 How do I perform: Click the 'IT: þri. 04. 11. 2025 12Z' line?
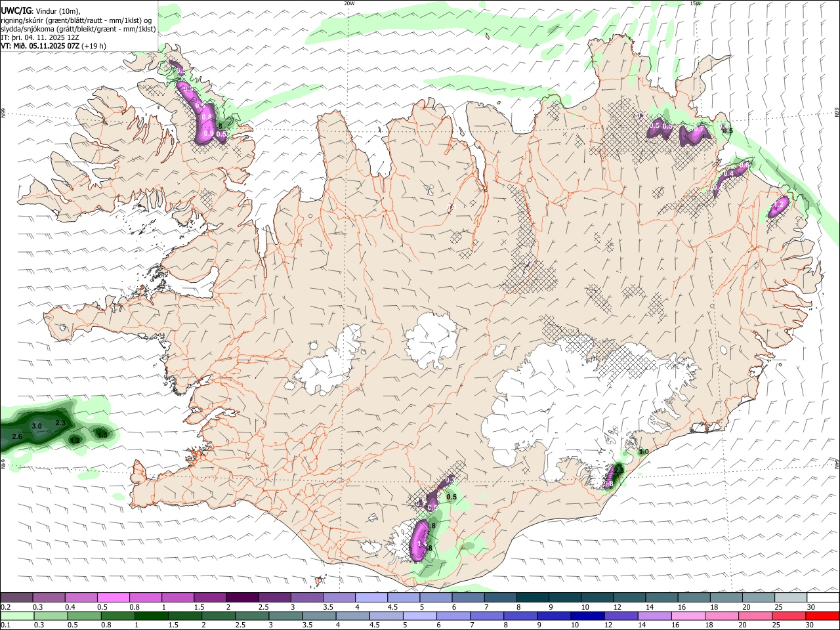(40, 37)
